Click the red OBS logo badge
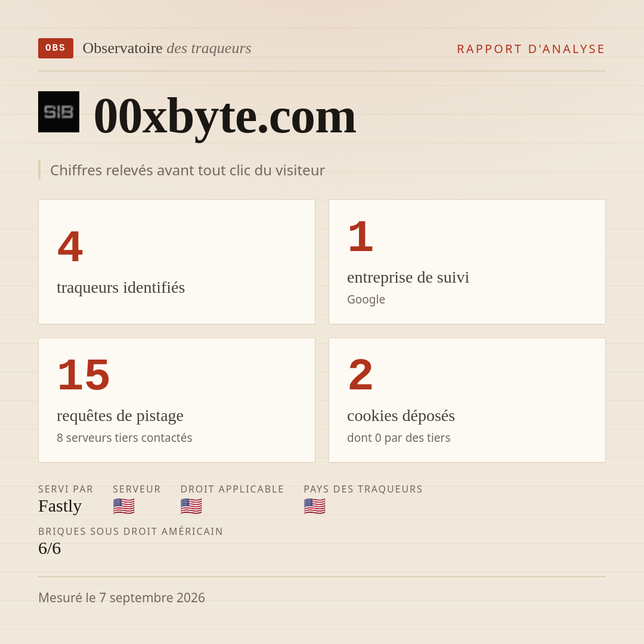The image size is (644, 644). [x=56, y=48]
